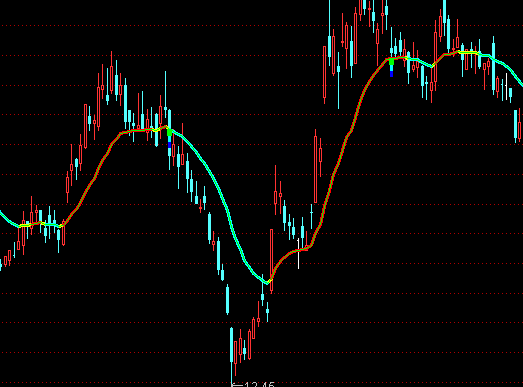Image resolution: width=523 pixels, height=387 pixels.
Task: Click the cyan descending section of the average line
Action: point(217,187)
